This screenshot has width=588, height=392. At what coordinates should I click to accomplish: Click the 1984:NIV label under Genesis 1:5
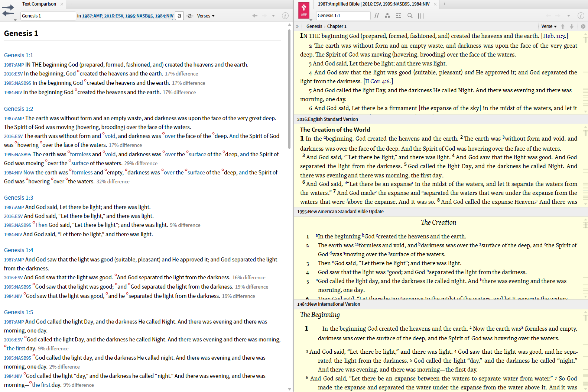pyautogui.click(x=13, y=376)
